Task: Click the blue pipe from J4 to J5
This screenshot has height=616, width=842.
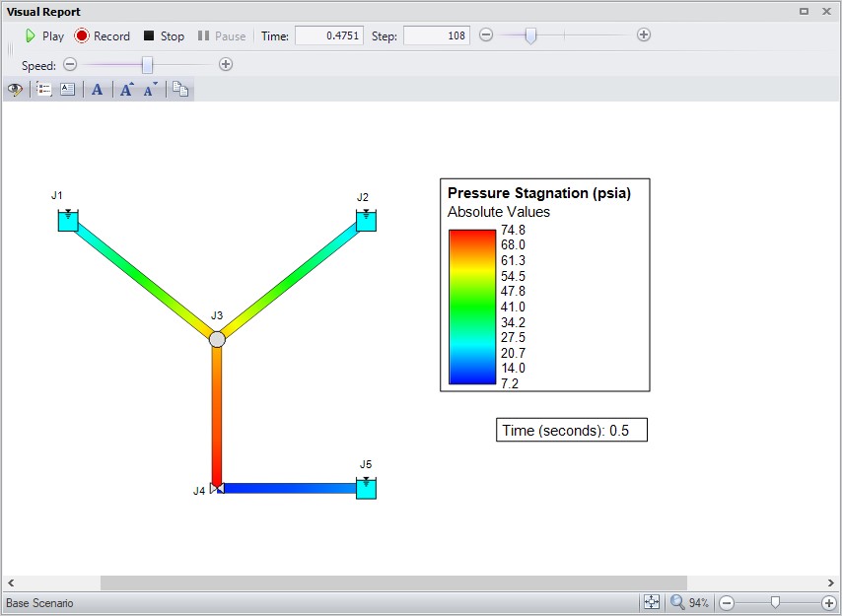Action: point(290,488)
